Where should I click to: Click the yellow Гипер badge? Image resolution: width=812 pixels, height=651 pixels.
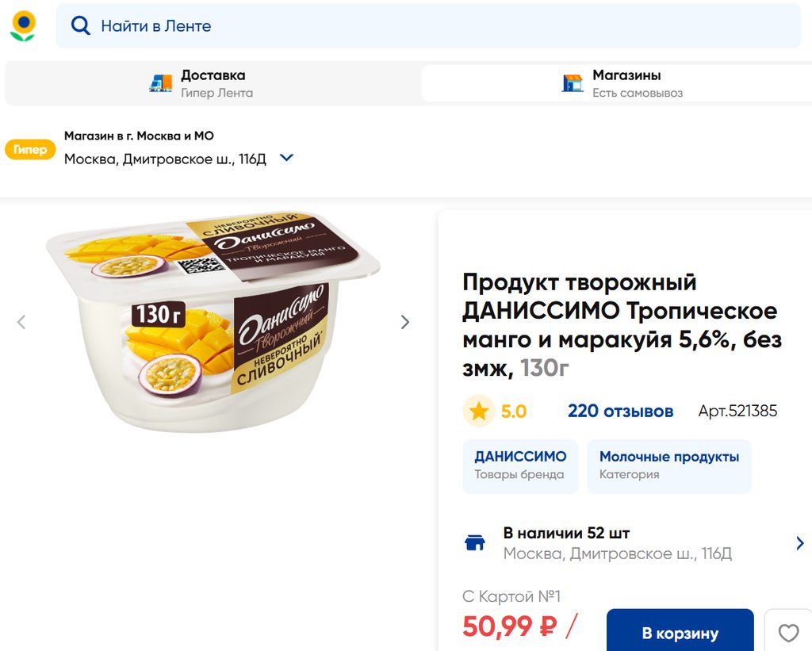30,149
